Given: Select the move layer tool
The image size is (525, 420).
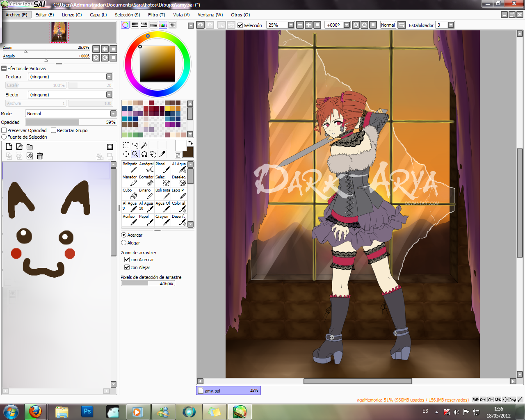Looking at the screenshot, I should (x=126, y=154).
